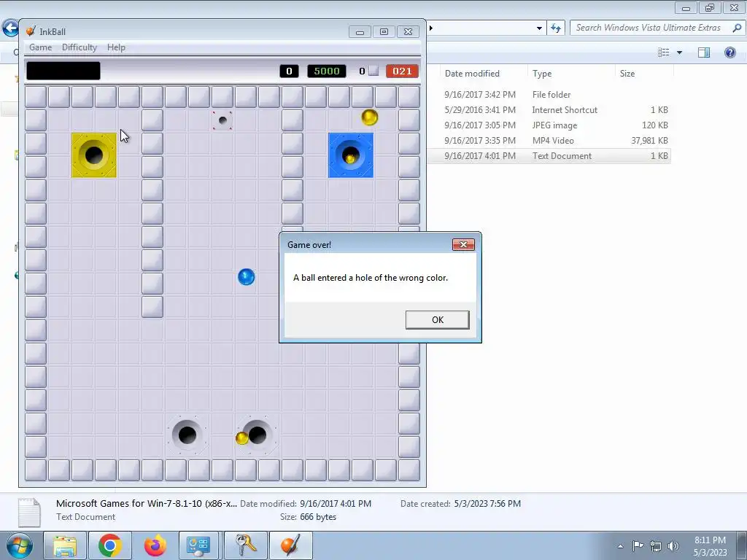Select the MP4 Video row
This screenshot has height=560, width=747.
click(549, 141)
